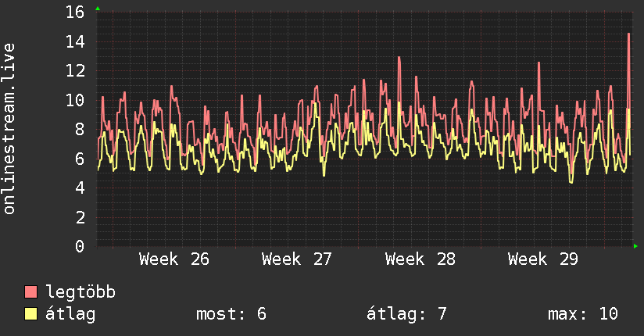Click the 'átlag: 7' average statistic
Image resolution: width=644 pixels, height=336 pixels.
(x=406, y=314)
